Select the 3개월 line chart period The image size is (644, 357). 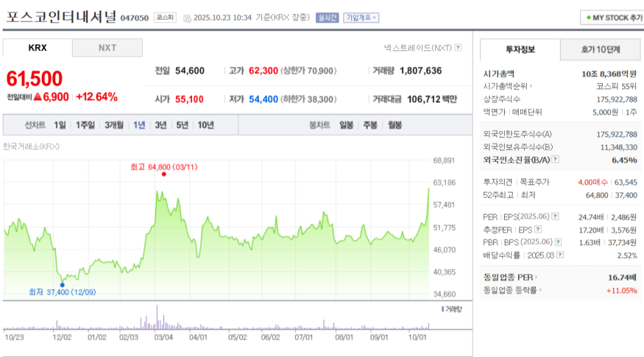[x=114, y=125]
